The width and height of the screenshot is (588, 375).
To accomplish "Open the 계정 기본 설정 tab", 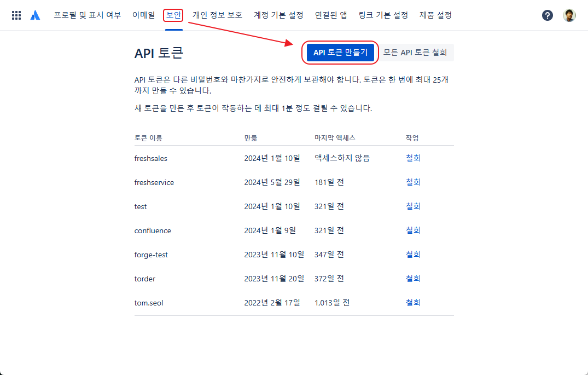I will [x=278, y=15].
